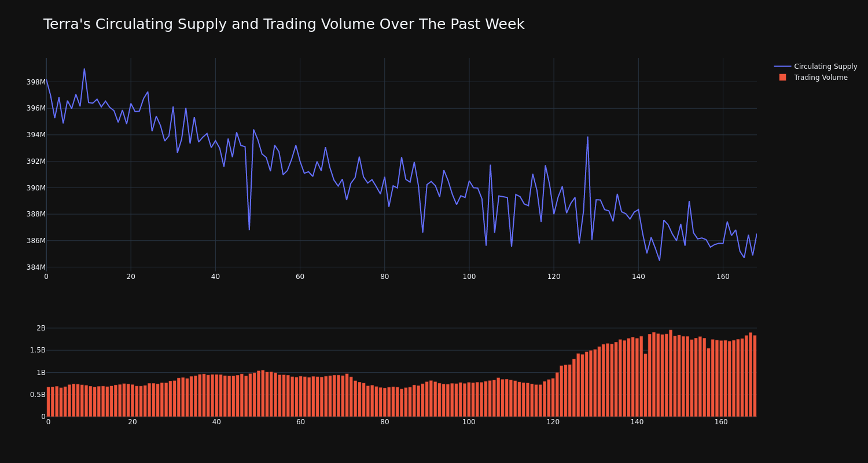This screenshot has height=463, width=868.
Task: Click x-axis tick 40 under supply chart
Action: tap(215, 277)
